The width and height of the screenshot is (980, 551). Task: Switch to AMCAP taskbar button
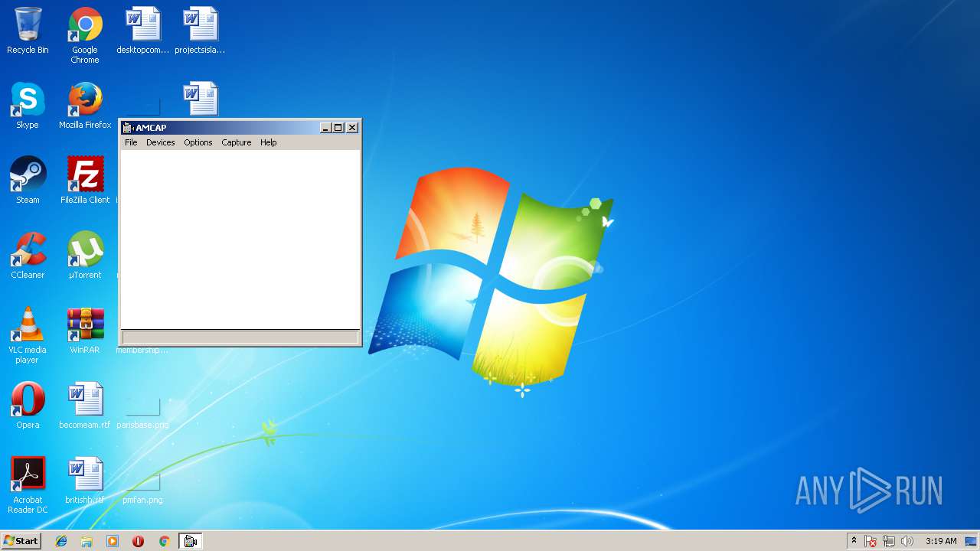[191, 541]
